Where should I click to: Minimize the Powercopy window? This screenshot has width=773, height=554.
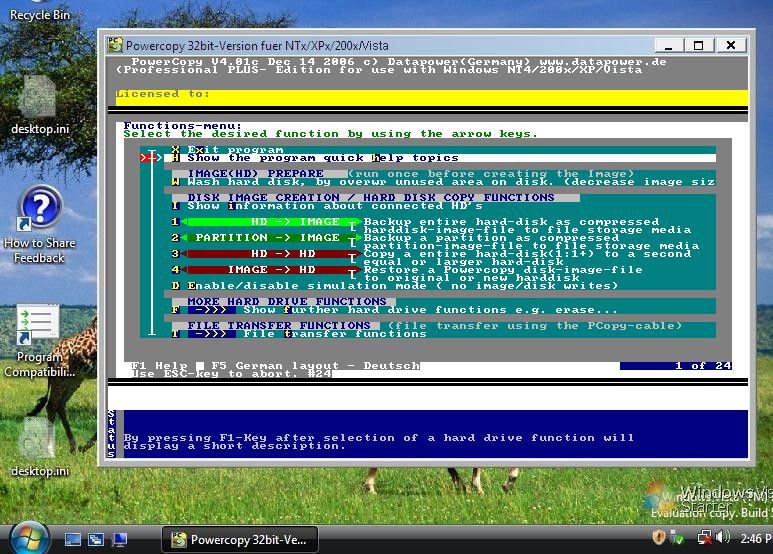coord(669,45)
